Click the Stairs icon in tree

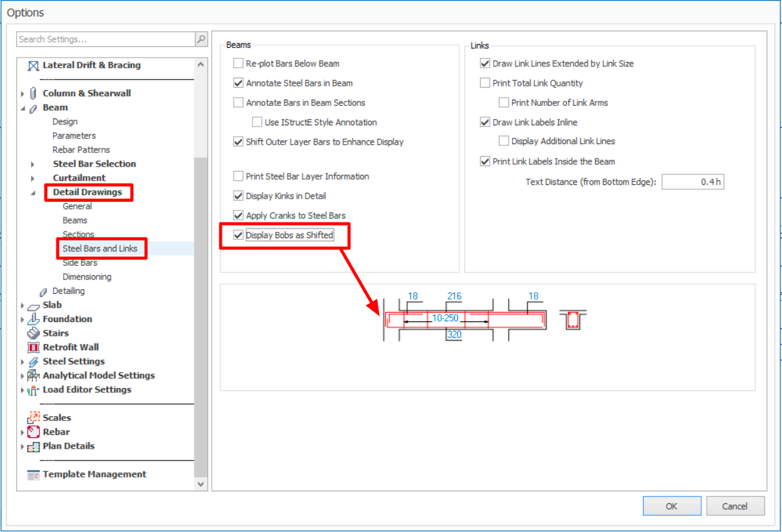coord(34,333)
